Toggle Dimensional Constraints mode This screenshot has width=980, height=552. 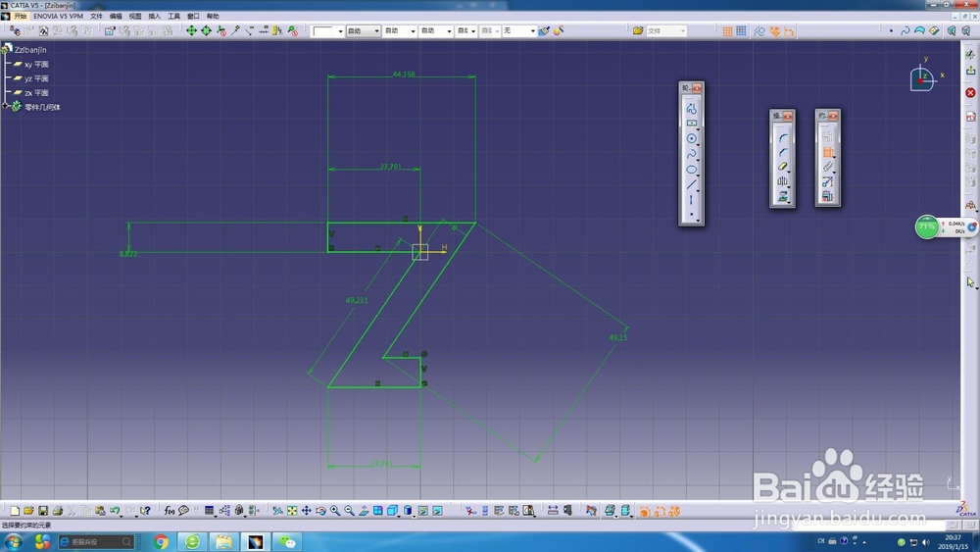tap(789, 30)
